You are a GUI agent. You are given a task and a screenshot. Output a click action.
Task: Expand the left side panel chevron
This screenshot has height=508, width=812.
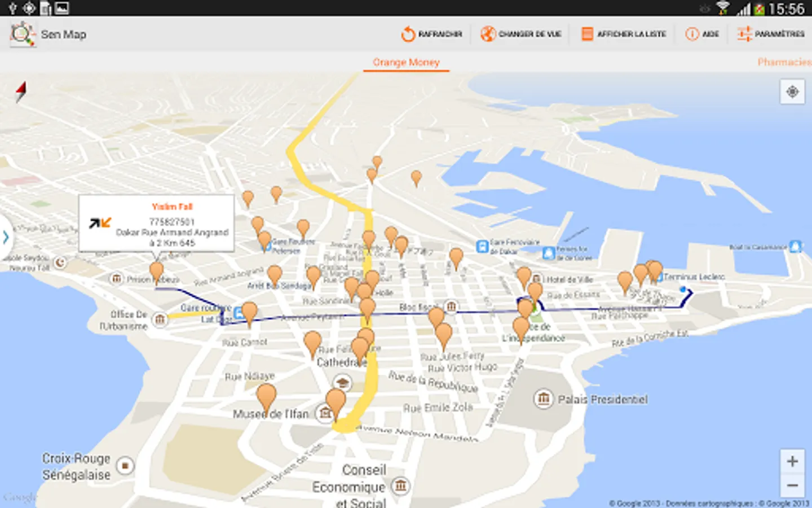[6, 237]
